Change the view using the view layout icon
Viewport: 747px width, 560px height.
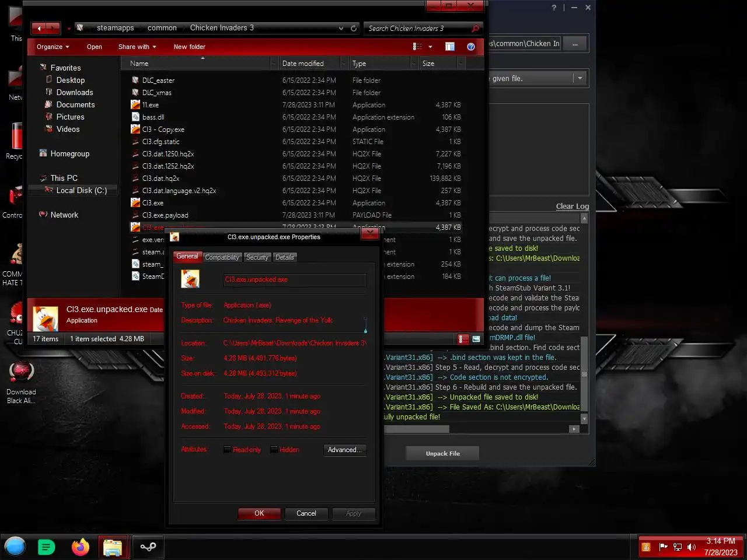tap(417, 47)
